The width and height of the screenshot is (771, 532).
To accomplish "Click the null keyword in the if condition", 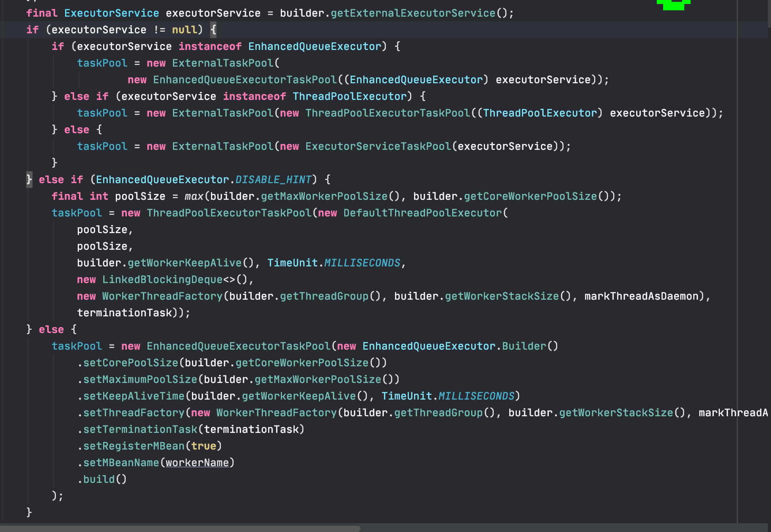I will point(184,30).
